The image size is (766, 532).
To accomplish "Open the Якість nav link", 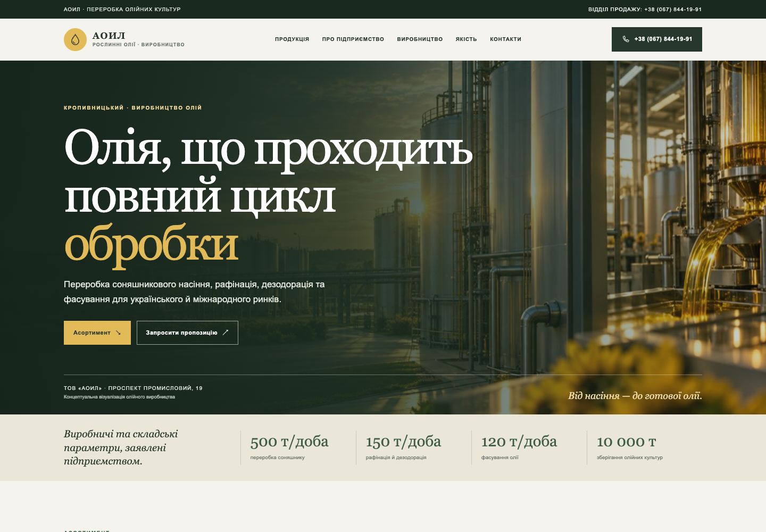I will click(x=466, y=39).
